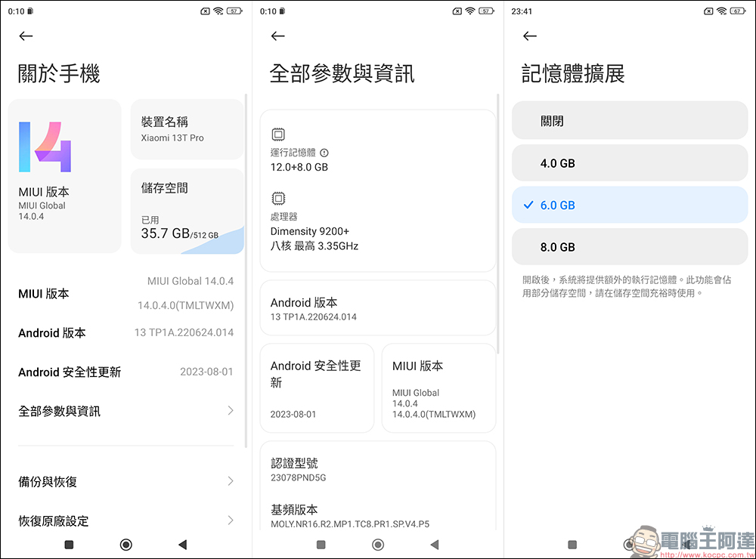Select 8.0 GB memory extension
This screenshot has width=756, height=559.
coord(629,247)
